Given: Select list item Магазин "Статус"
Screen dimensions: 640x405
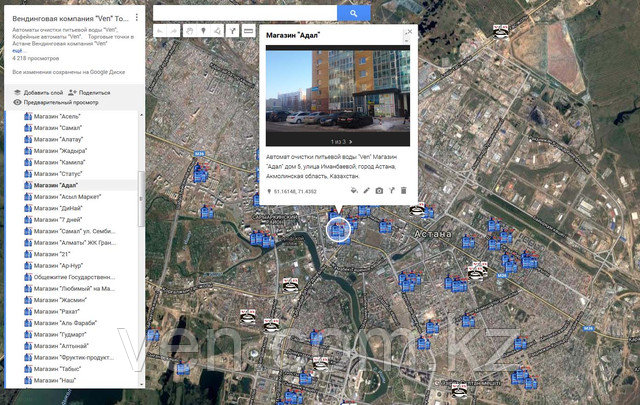Looking at the screenshot, I should pyautogui.click(x=58, y=174).
